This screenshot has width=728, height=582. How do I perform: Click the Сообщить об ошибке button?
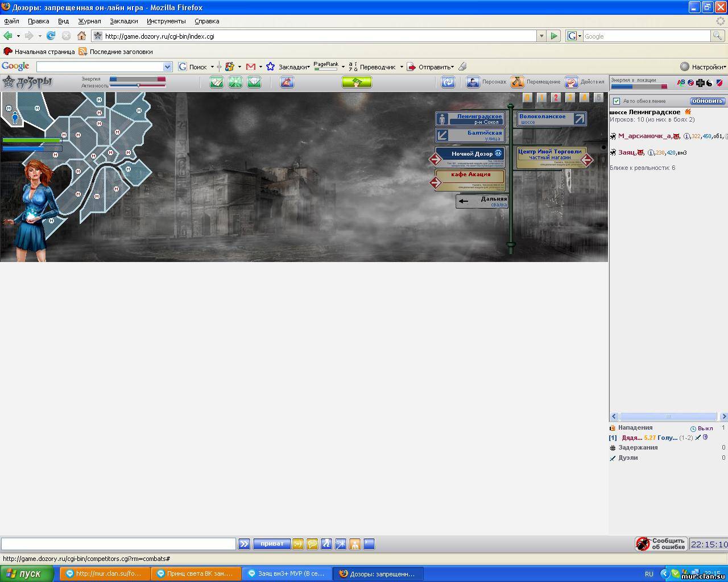(661, 544)
